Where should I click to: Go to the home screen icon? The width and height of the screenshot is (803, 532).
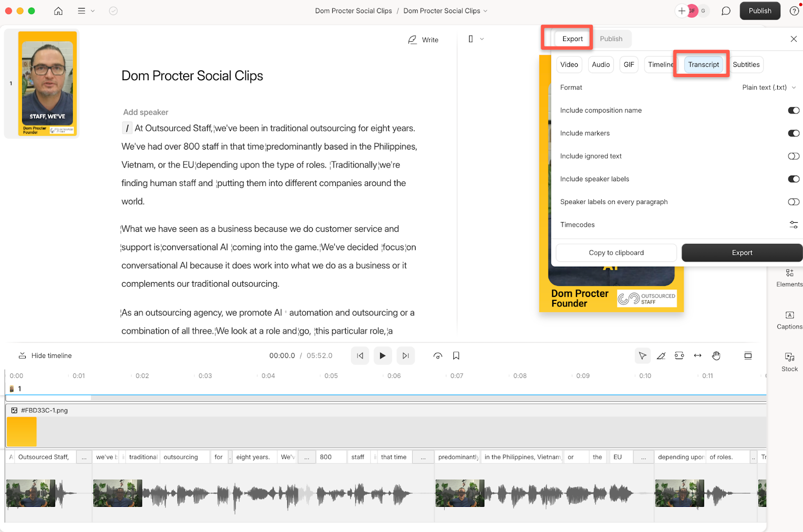[x=58, y=11]
